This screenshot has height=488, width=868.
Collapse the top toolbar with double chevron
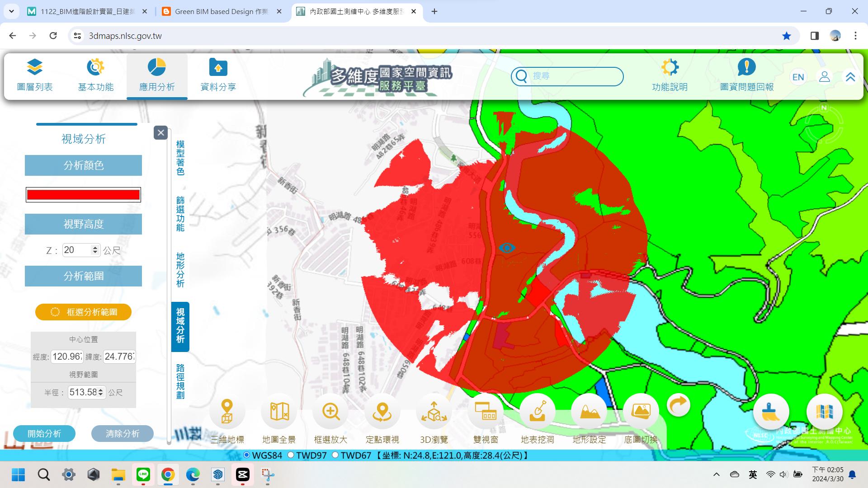click(850, 77)
